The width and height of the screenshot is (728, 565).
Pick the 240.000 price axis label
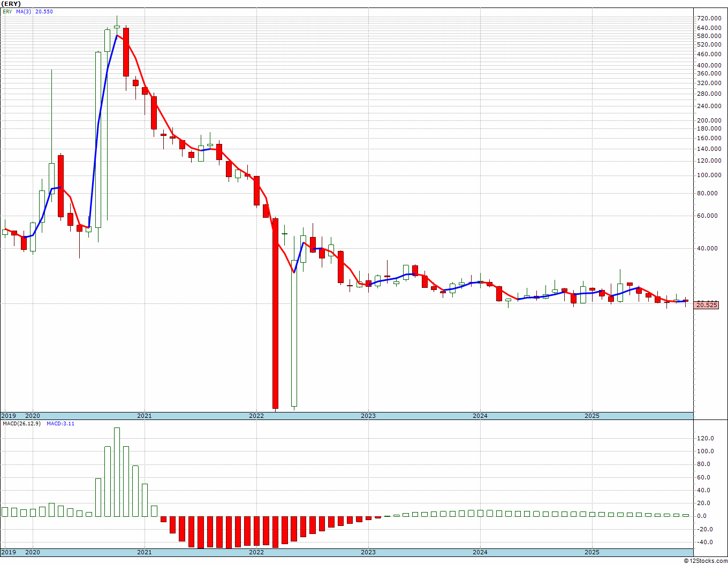[709, 106]
